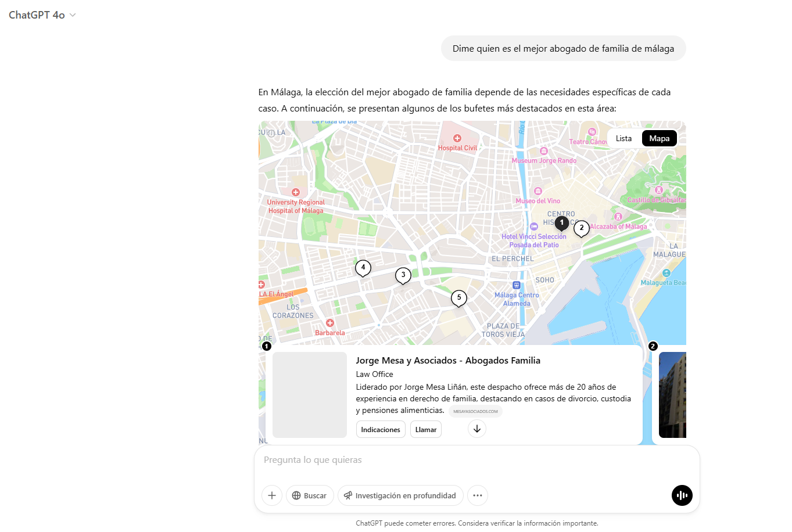The width and height of the screenshot is (792, 532).
Task: Click the scroll-down arrow button
Action: (477, 429)
